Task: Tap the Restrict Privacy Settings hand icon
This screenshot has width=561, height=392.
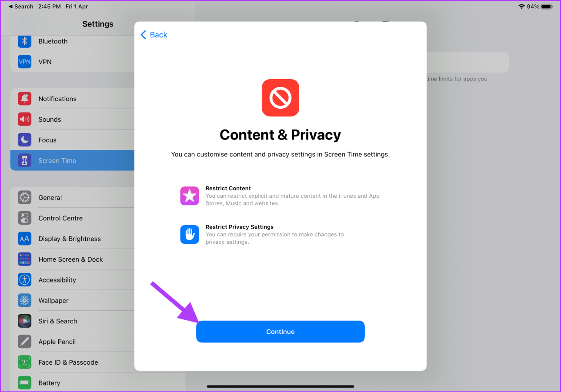Action: [x=190, y=234]
